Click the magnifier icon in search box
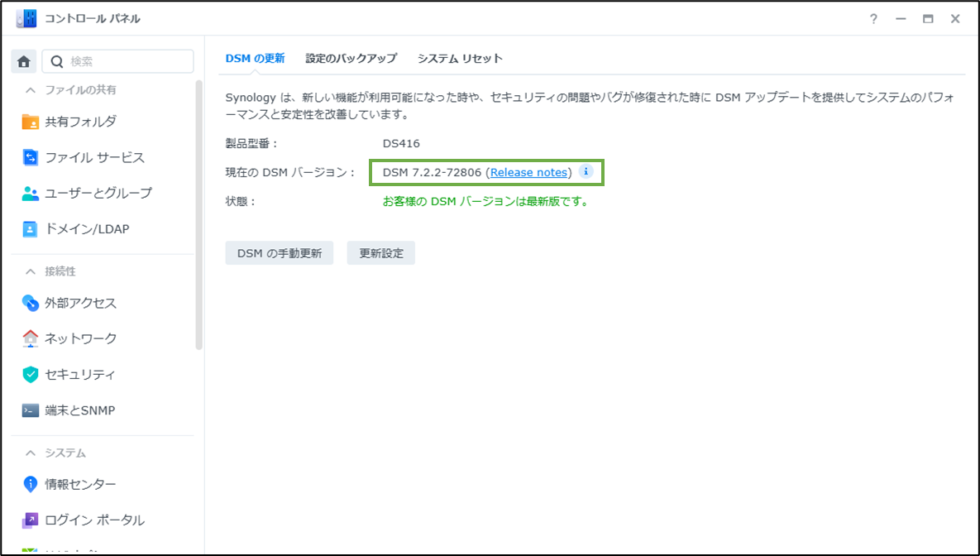Viewport: 980px width, 556px height. click(x=57, y=61)
